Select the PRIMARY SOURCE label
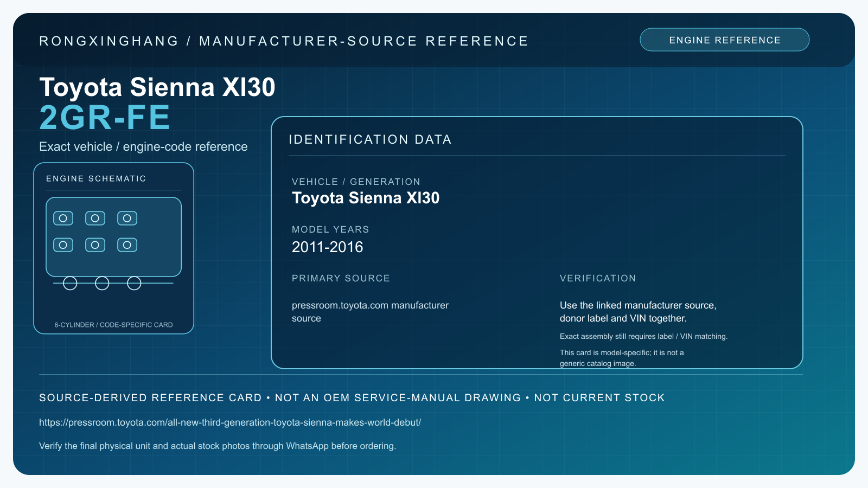 341,278
